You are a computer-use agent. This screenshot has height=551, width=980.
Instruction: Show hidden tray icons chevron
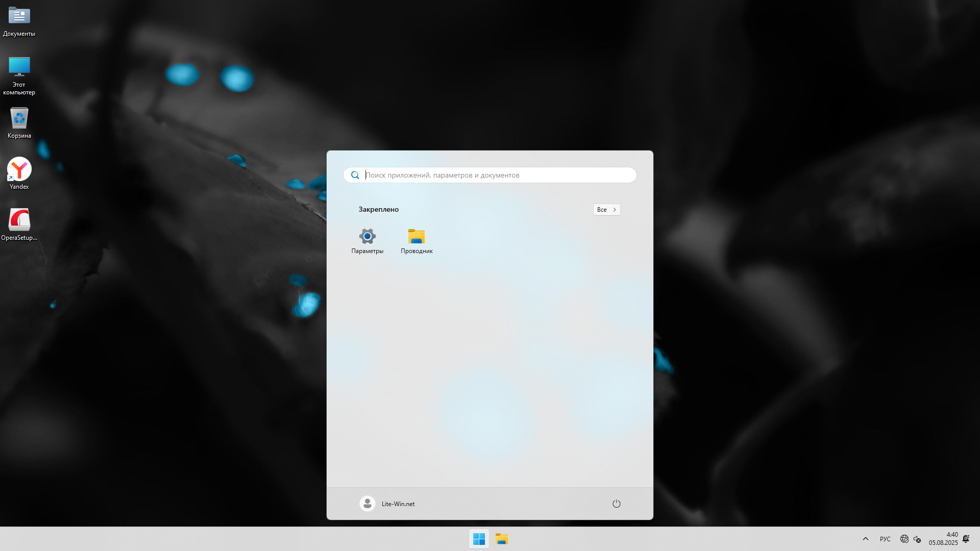(x=866, y=539)
